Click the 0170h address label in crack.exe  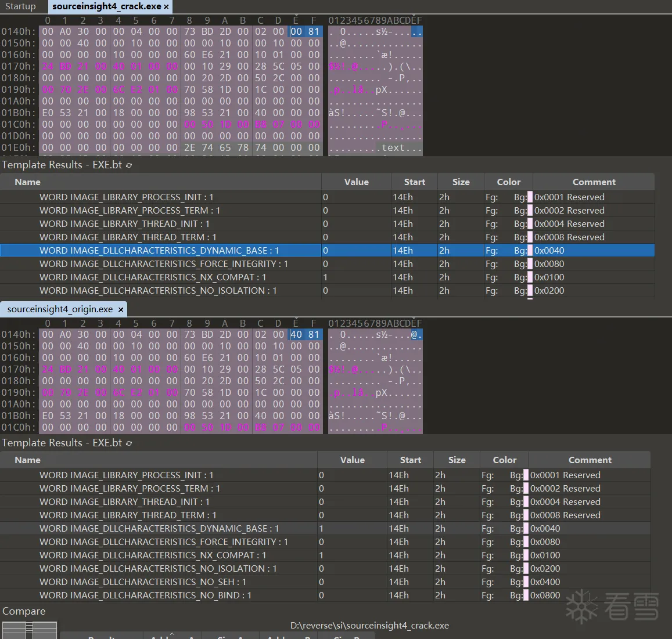19,66
